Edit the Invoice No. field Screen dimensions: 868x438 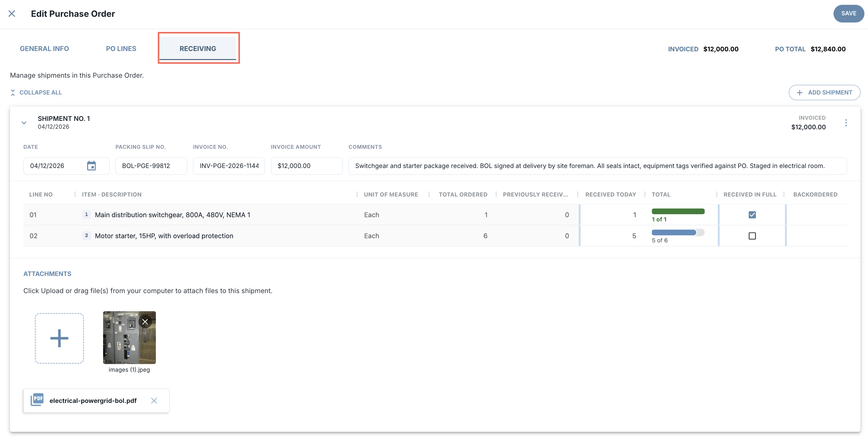point(229,166)
